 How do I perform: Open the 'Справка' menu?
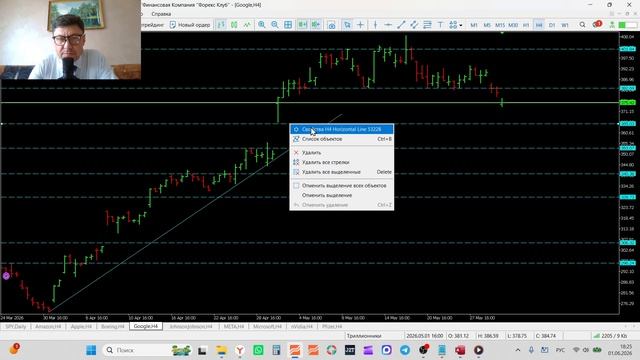tap(161, 14)
